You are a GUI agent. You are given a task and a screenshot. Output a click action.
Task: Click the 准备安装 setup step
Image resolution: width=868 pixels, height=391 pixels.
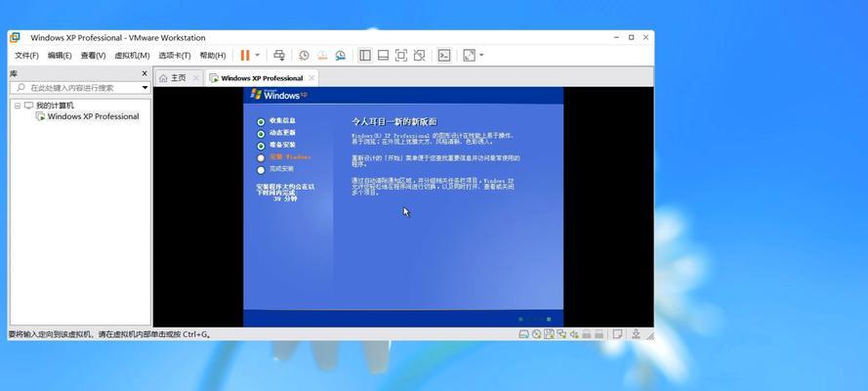tap(282, 145)
